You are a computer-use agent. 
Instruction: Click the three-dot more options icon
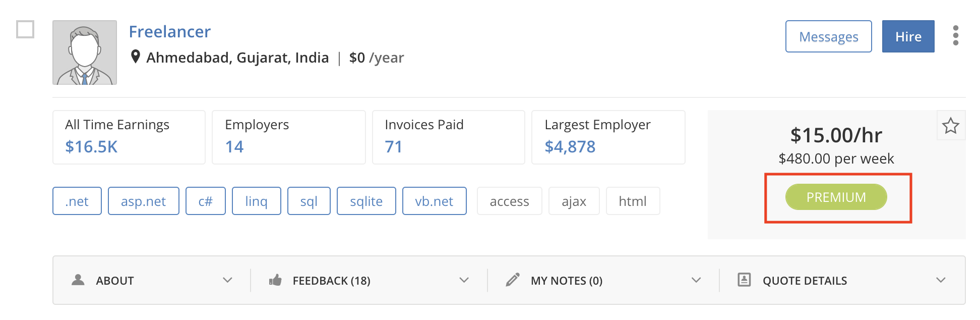click(955, 36)
